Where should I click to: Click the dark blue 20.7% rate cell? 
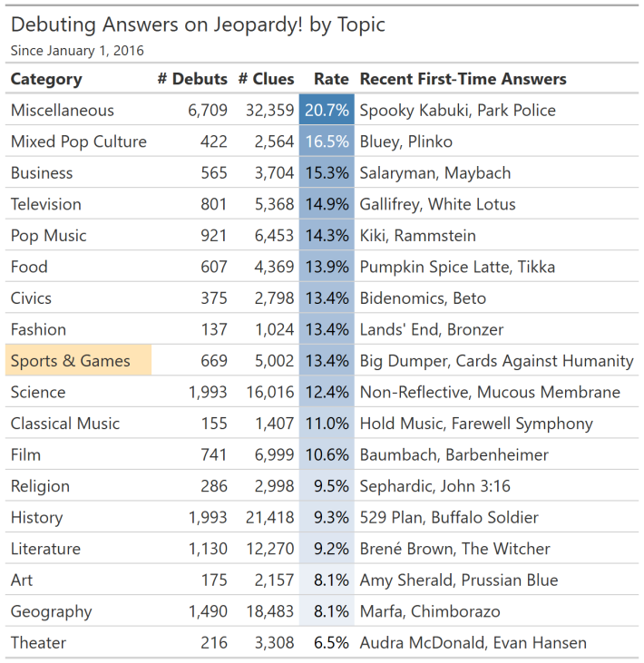327,111
